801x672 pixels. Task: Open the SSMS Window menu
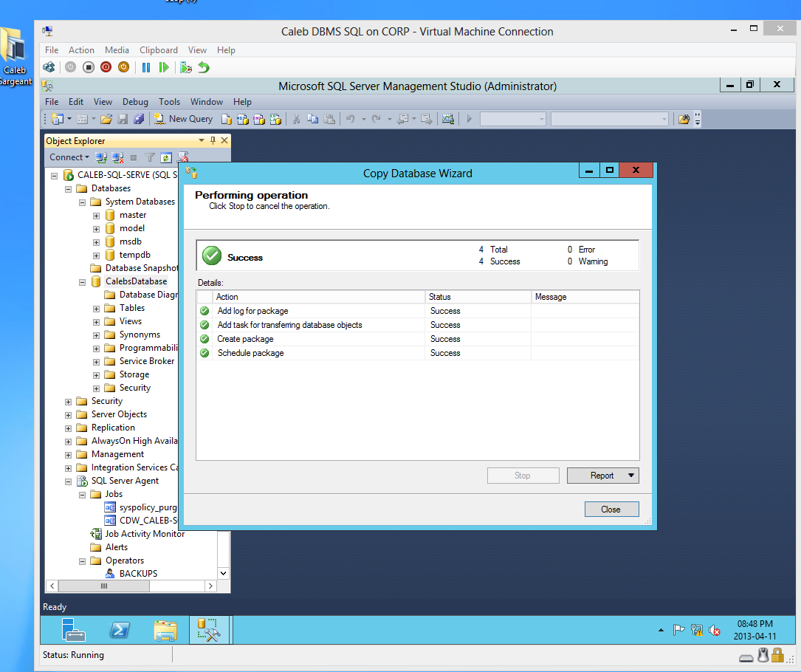(x=207, y=102)
